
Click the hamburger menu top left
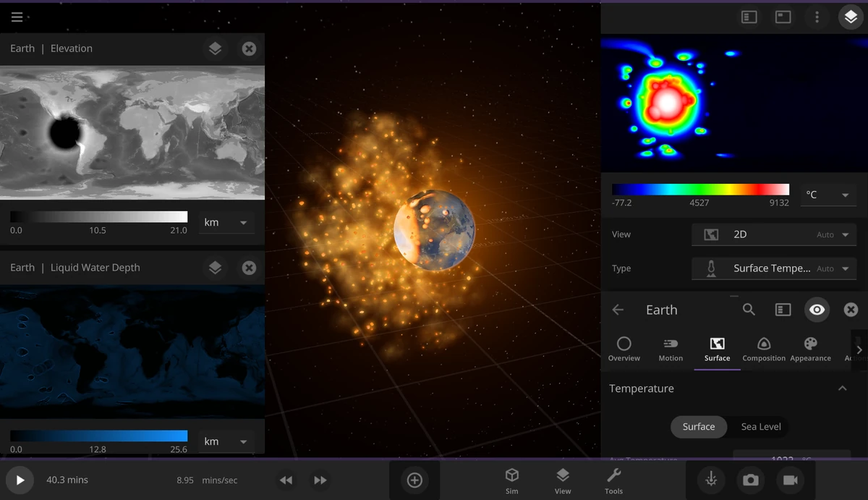17,17
